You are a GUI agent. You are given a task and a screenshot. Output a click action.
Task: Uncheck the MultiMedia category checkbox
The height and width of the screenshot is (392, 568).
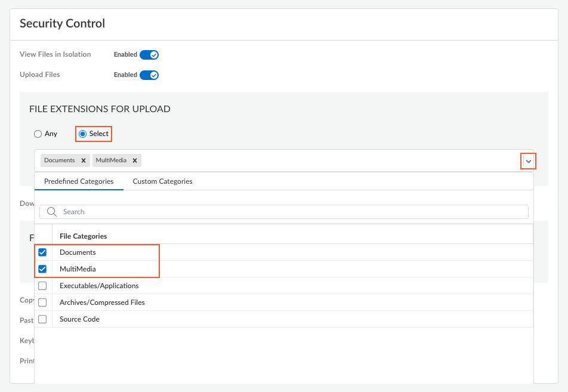pyautogui.click(x=42, y=269)
